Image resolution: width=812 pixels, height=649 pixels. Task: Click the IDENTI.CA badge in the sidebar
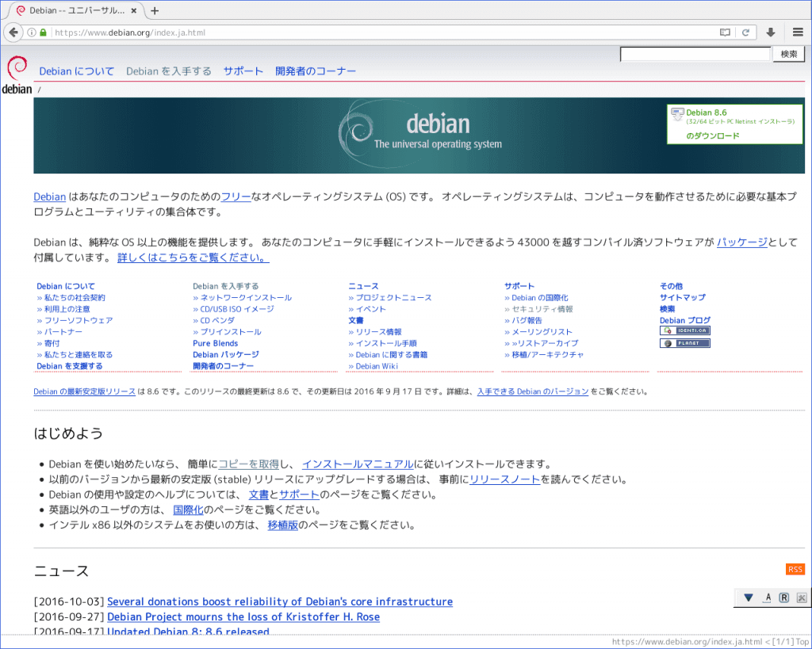pos(684,330)
